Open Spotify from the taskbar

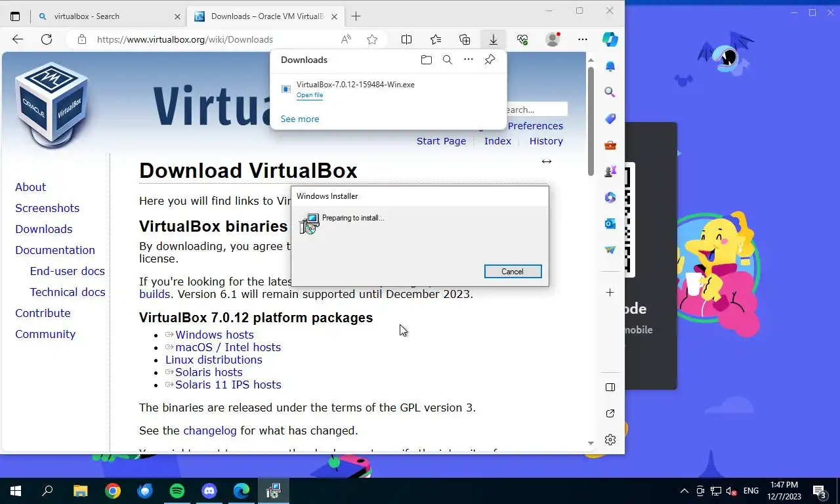(177, 491)
